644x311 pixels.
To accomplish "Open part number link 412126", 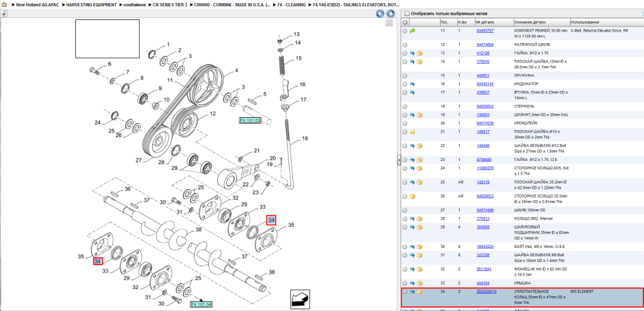I will click(483, 53).
